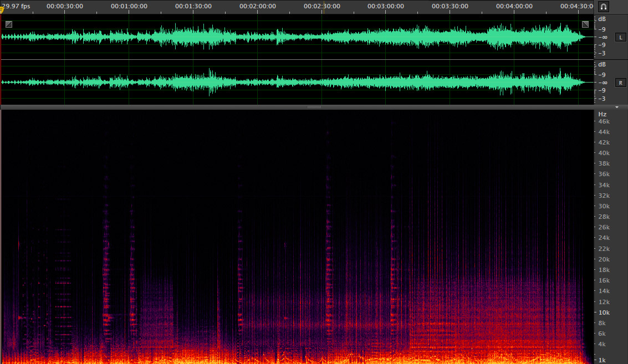
Task: Jump to 00:02:00:00 on the time ruler
Action: 258,7
